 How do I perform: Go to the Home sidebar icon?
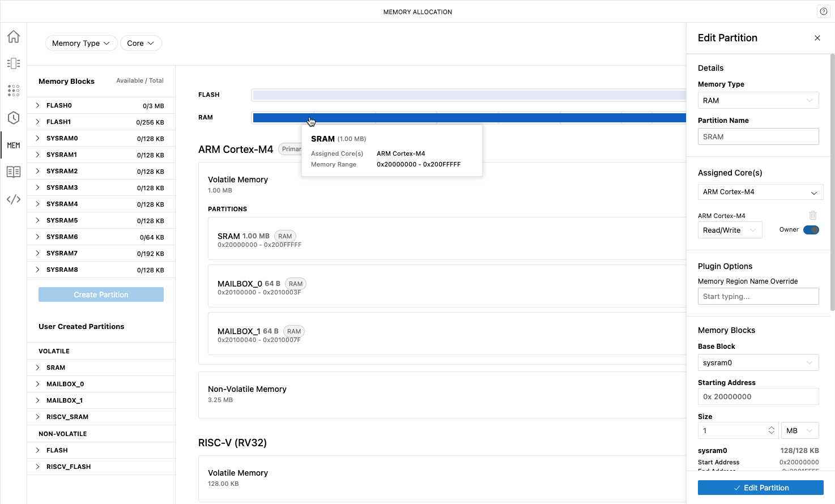[14, 36]
